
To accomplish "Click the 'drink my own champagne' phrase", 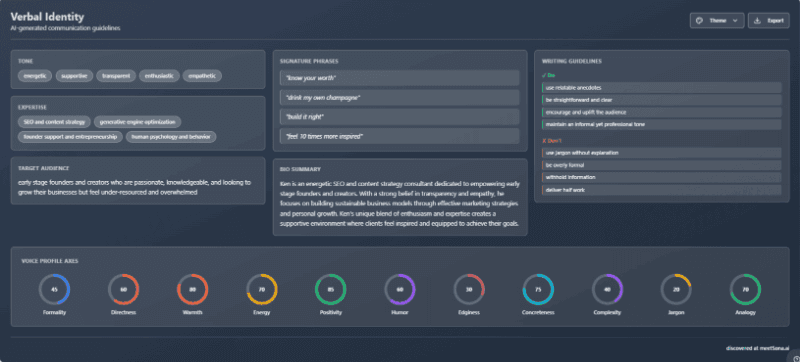I will coord(399,97).
